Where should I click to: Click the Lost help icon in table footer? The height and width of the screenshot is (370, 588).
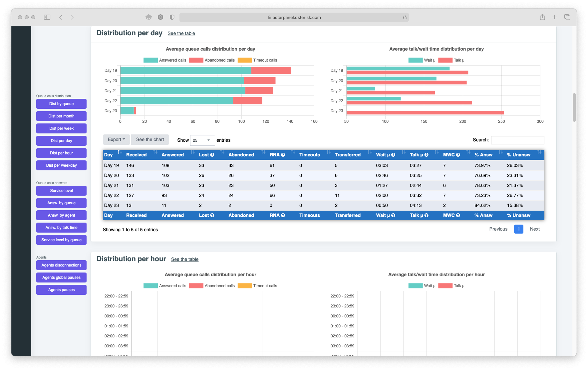click(212, 215)
